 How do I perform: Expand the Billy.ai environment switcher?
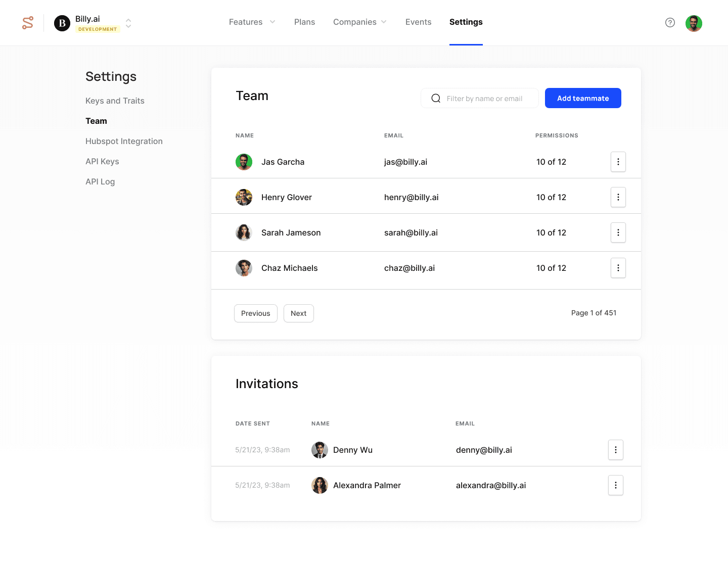(x=128, y=23)
